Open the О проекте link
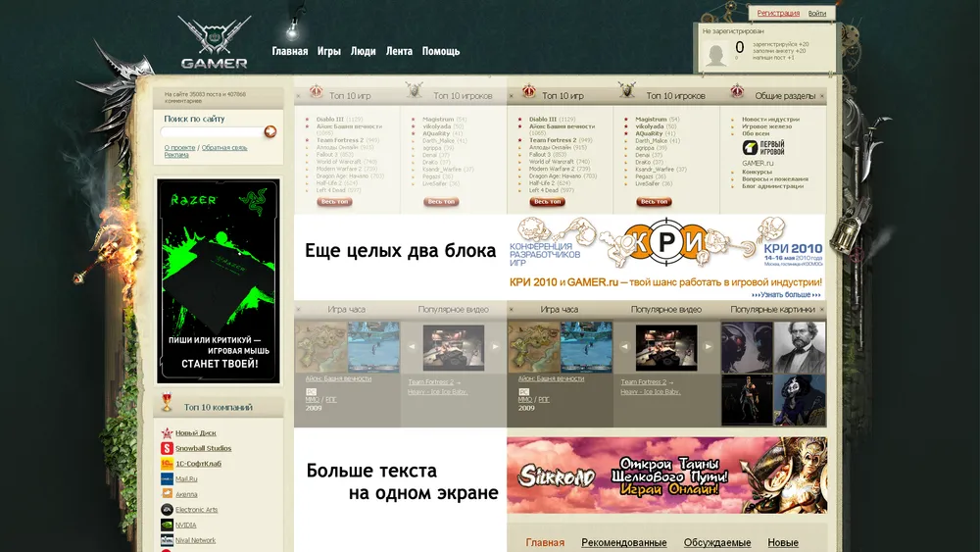980x552 pixels. click(x=180, y=148)
